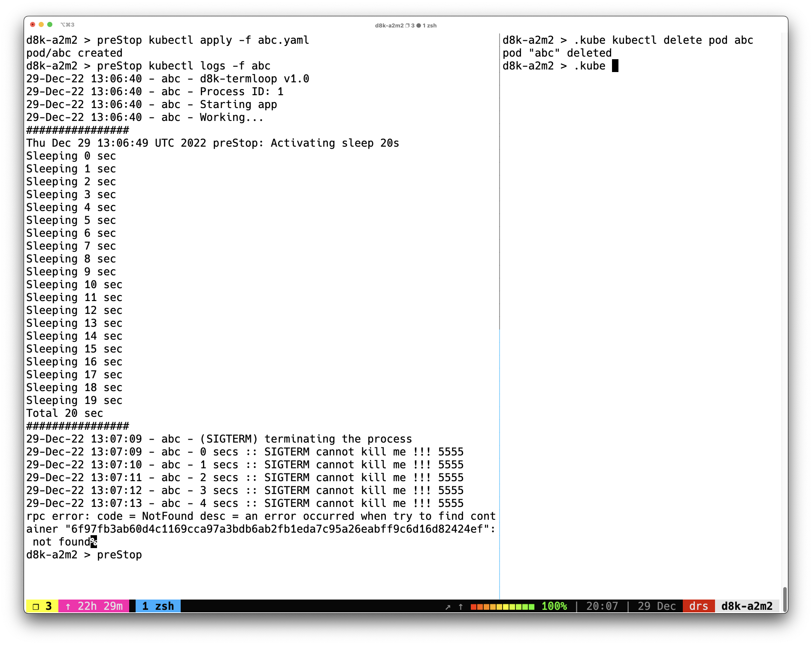Click the 'd8k-a2m2' hostname status segment

[x=747, y=606]
